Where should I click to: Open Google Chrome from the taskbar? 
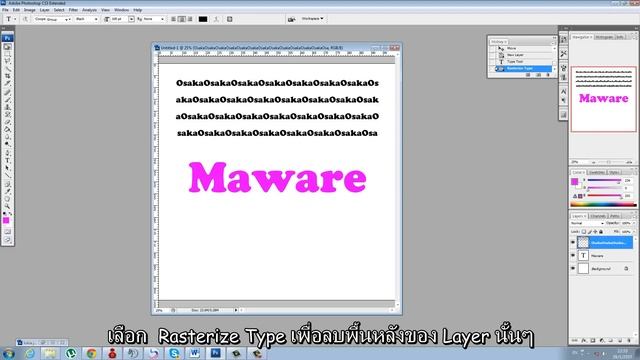pyautogui.click(x=91, y=353)
